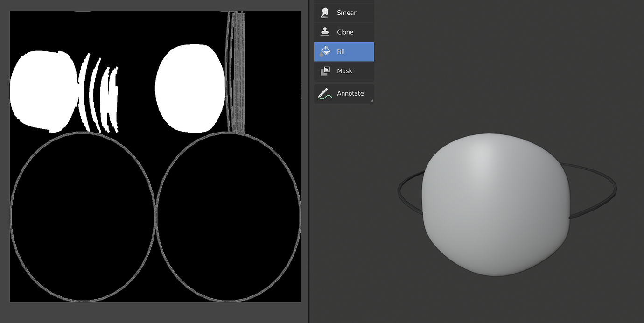Click the highlighted Fill tool entry
The width and height of the screenshot is (644, 323).
click(x=344, y=51)
